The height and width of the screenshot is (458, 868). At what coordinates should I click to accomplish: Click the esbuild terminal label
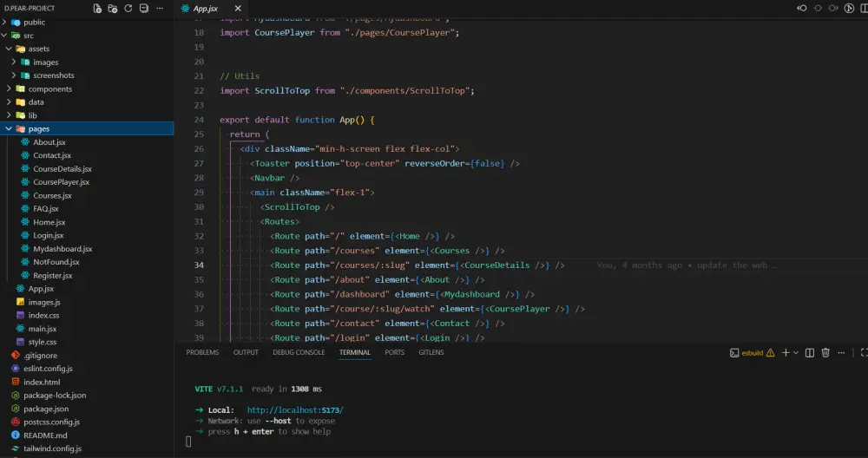coord(753,353)
